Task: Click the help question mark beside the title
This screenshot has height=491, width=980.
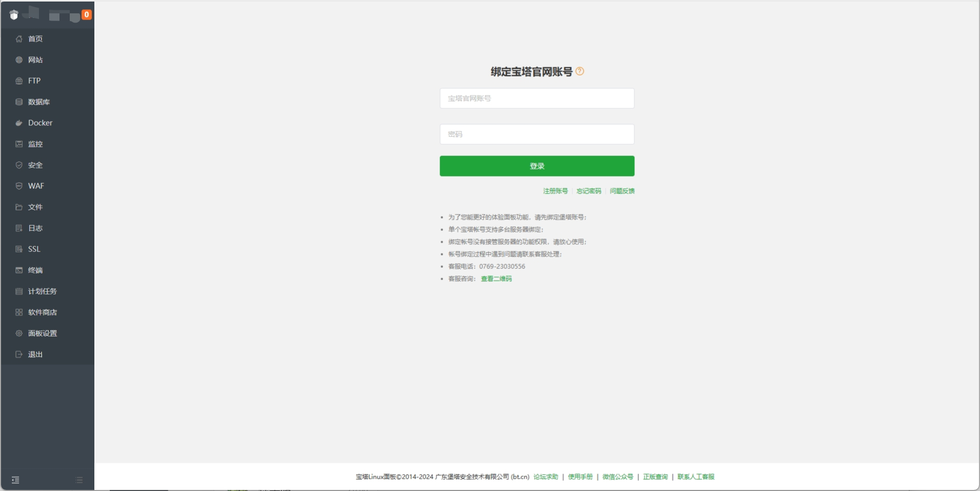Action: point(579,71)
